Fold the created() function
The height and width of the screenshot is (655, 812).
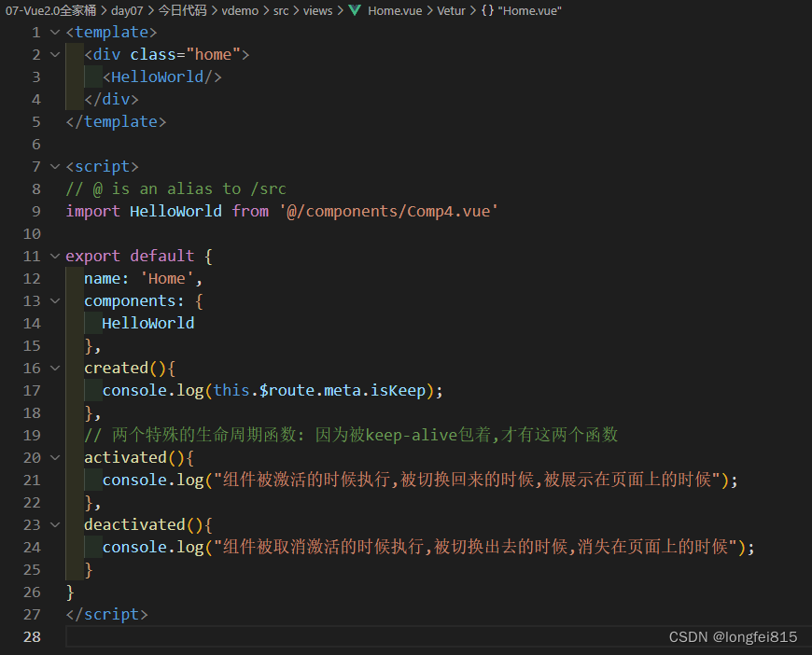pos(55,369)
